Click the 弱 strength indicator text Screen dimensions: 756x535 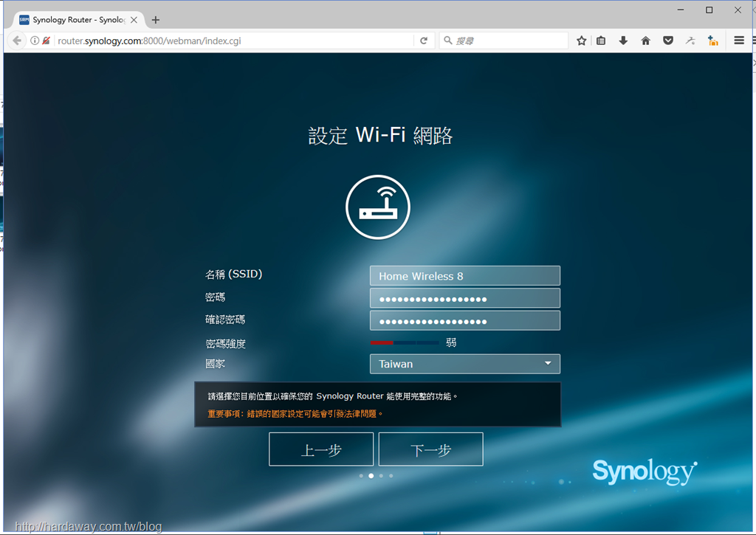(x=451, y=342)
